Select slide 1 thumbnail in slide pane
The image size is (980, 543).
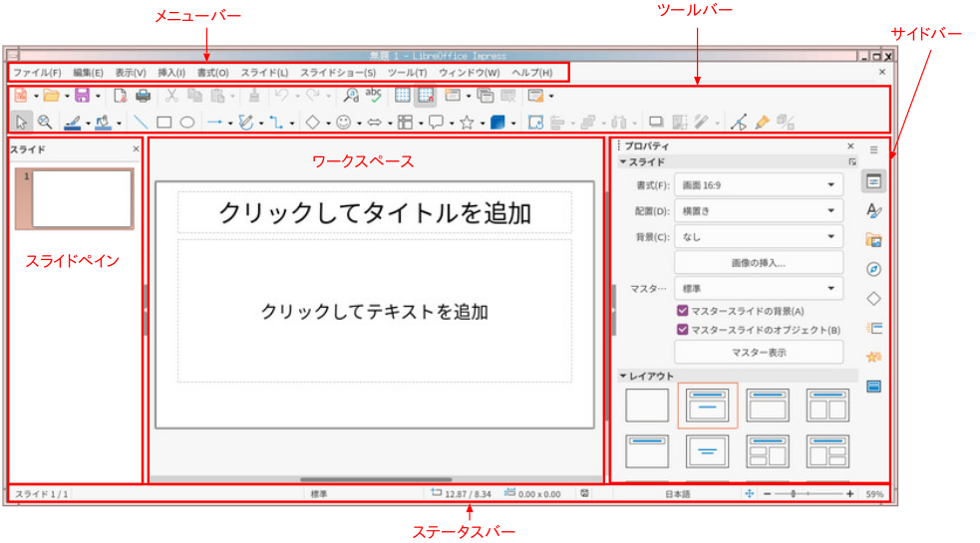(x=75, y=198)
